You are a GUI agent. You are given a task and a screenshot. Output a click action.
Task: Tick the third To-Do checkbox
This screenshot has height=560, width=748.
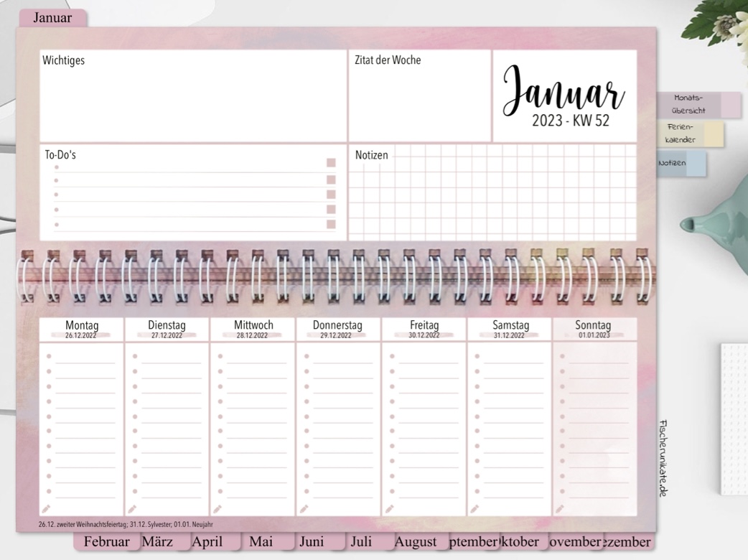coord(331,195)
